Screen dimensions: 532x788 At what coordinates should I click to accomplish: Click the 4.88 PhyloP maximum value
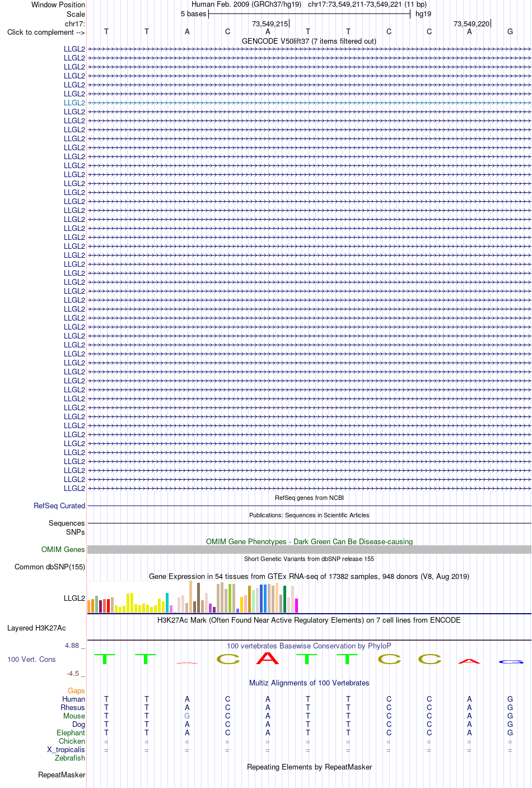72,645
